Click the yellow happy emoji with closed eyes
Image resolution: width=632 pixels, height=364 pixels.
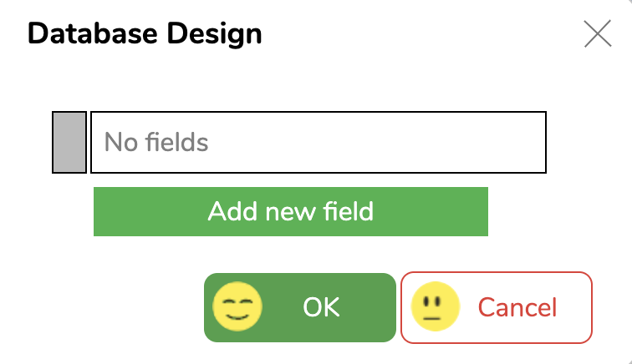click(x=237, y=306)
